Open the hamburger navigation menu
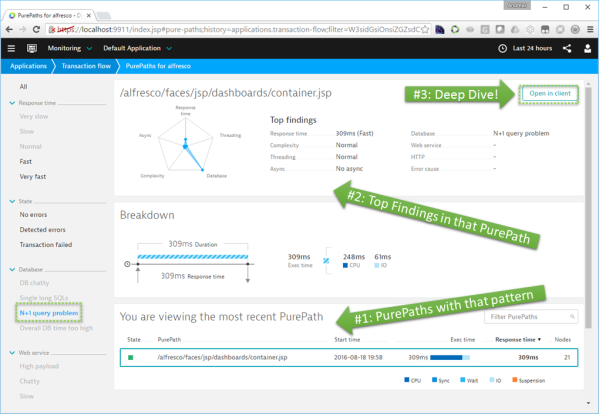 coord(11,49)
